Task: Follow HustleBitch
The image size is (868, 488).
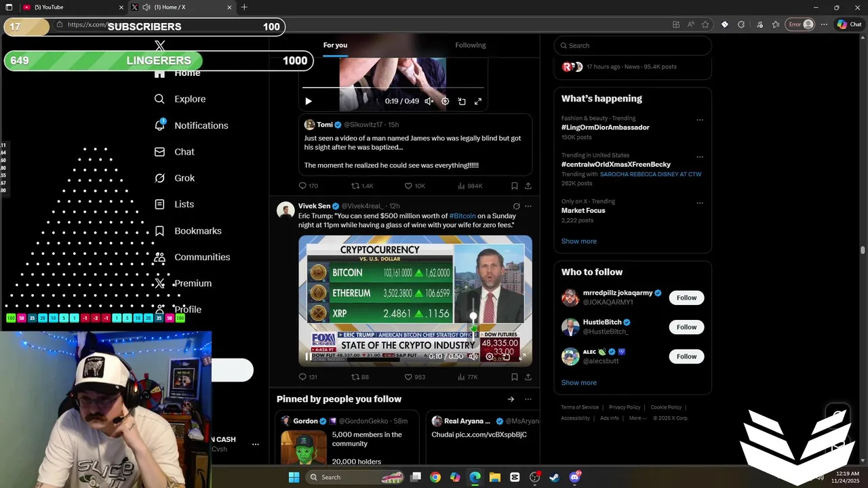Action: pos(686,327)
